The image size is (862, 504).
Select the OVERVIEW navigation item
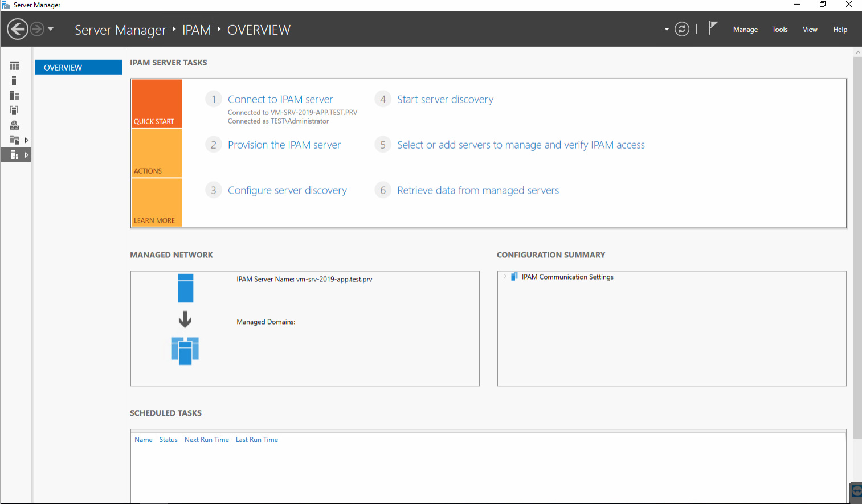(79, 67)
